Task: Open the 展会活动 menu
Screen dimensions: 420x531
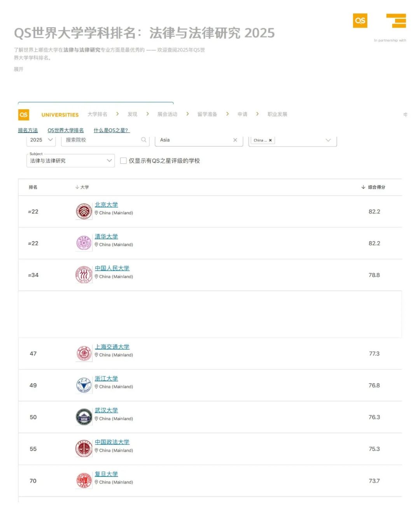Action: tap(167, 114)
